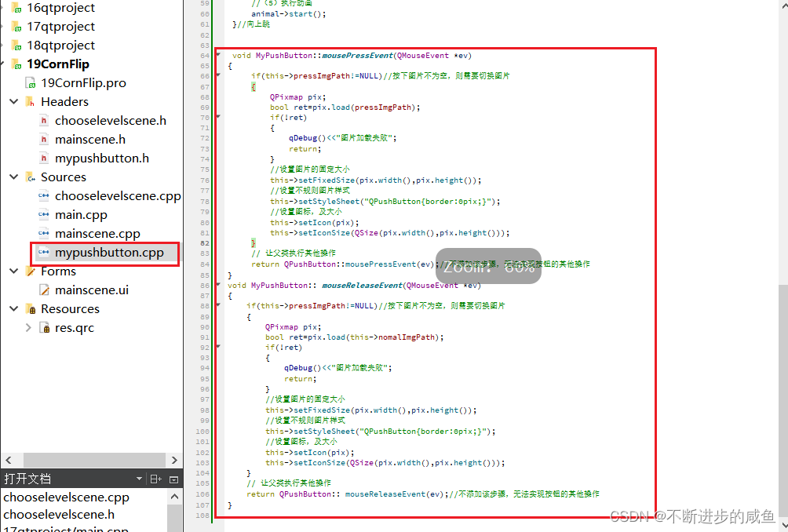Click bool ret=pix.load(this->nomalImgPath); line

(354, 337)
